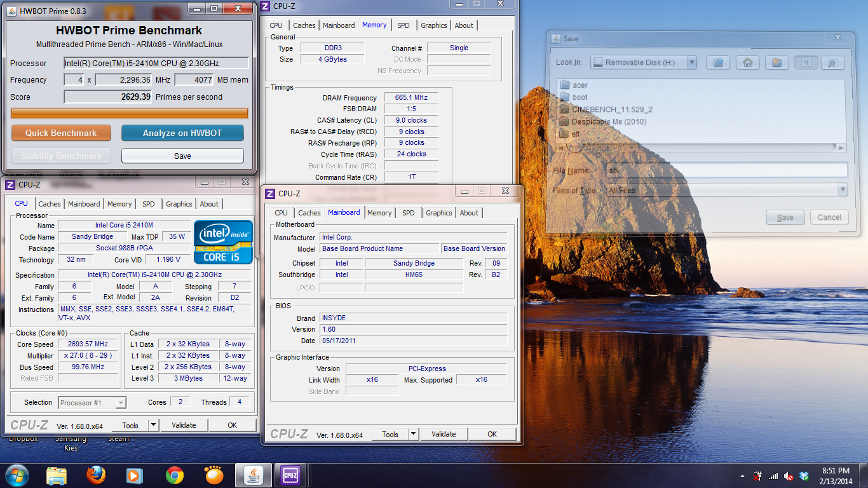Click the taskbar clock showing 8:51 PM
The image size is (868, 488).
tap(836, 476)
